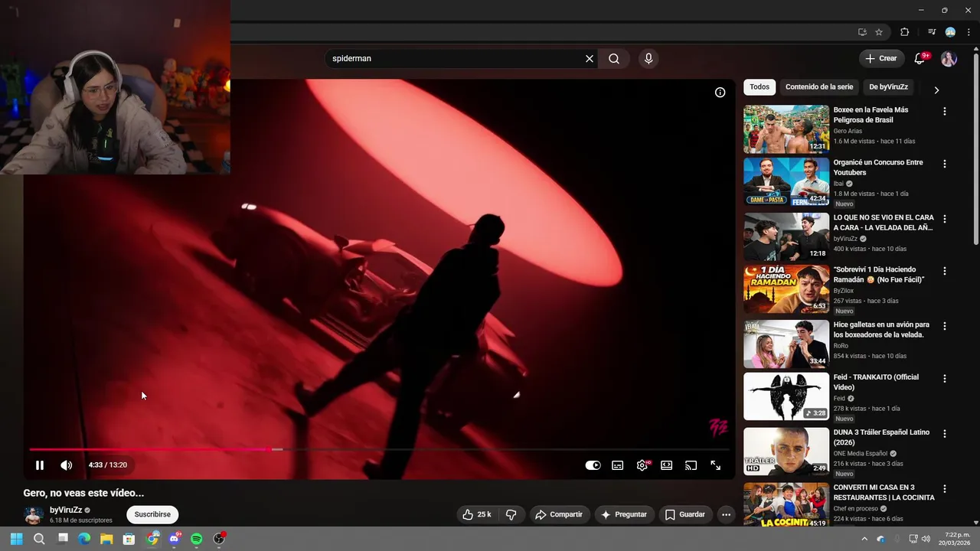Image resolution: width=980 pixels, height=551 pixels.
Task: Save the video with the Guardar button
Action: (x=684, y=514)
